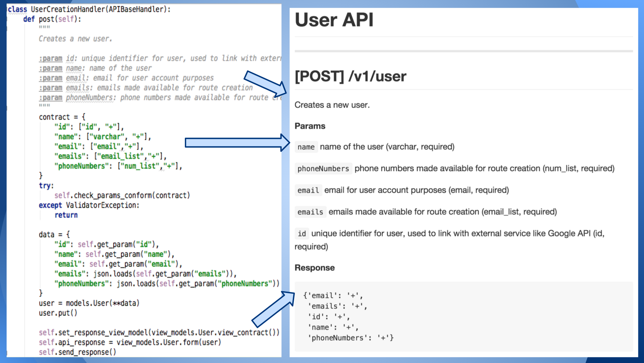
Task: Click the 'contract = {' code line
Action: [62, 117]
